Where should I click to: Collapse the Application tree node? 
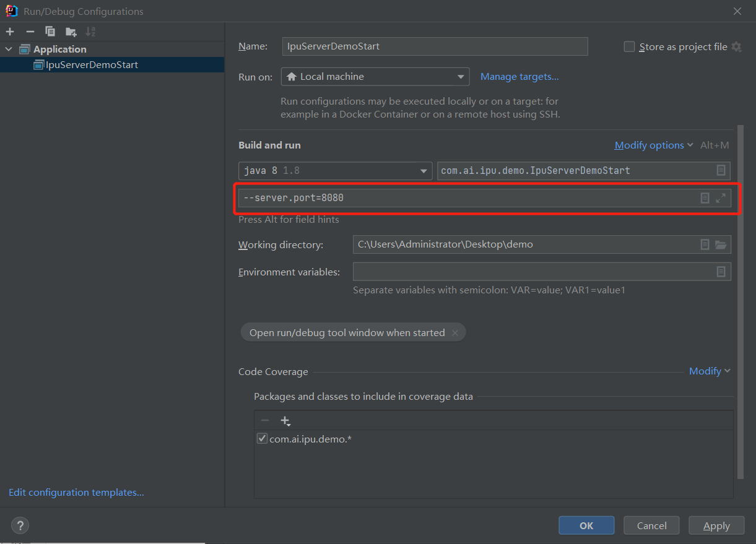click(9, 50)
